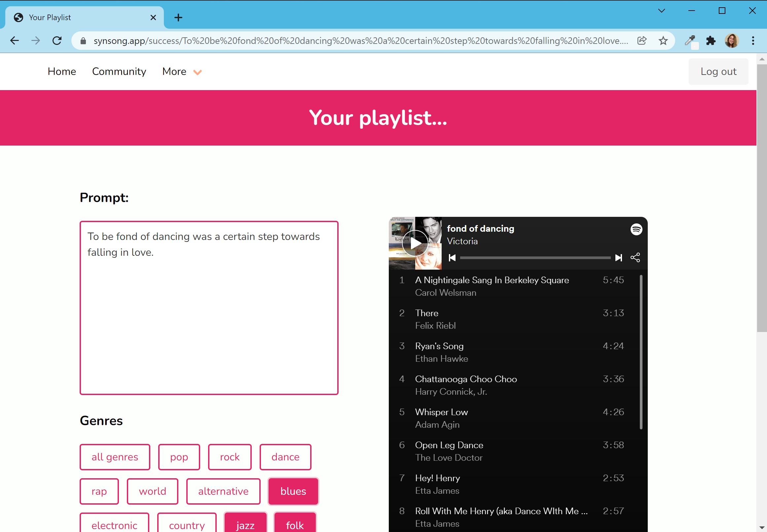The height and width of the screenshot is (532, 767).
Task: Expand the More navigation dropdown
Action: pyautogui.click(x=181, y=72)
